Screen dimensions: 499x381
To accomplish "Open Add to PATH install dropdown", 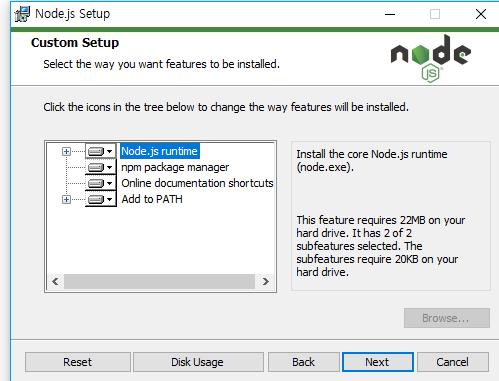I will [x=100, y=199].
